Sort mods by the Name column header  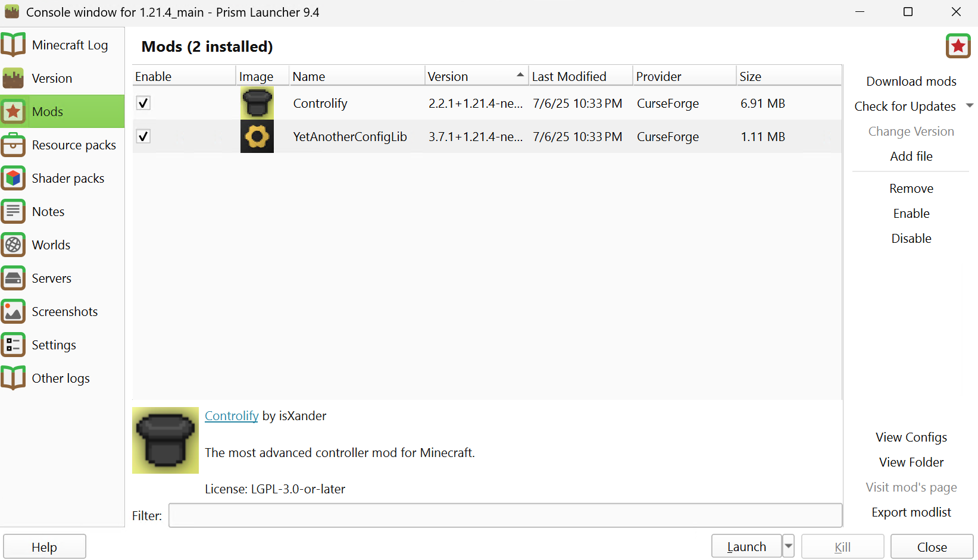coord(357,76)
